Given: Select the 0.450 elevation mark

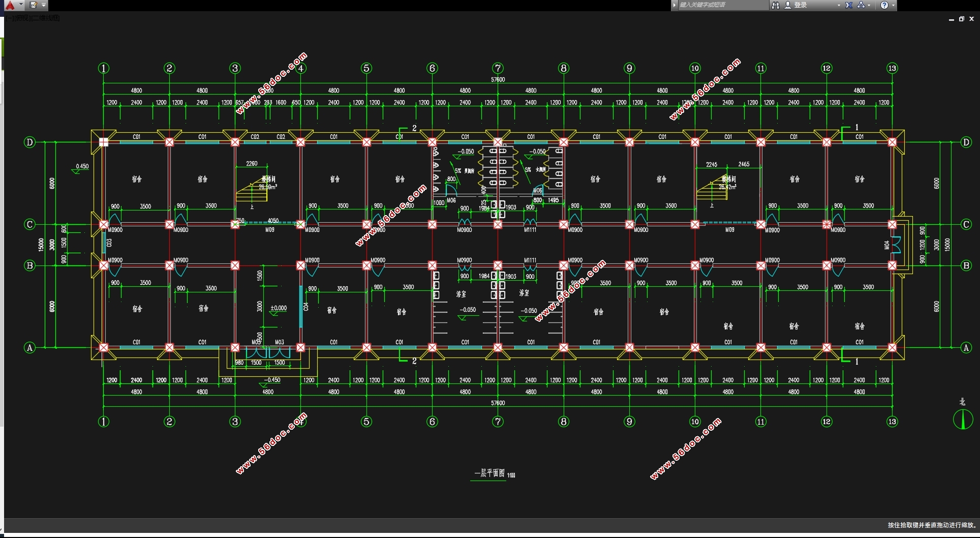Looking at the screenshot, I should [x=82, y=166].
